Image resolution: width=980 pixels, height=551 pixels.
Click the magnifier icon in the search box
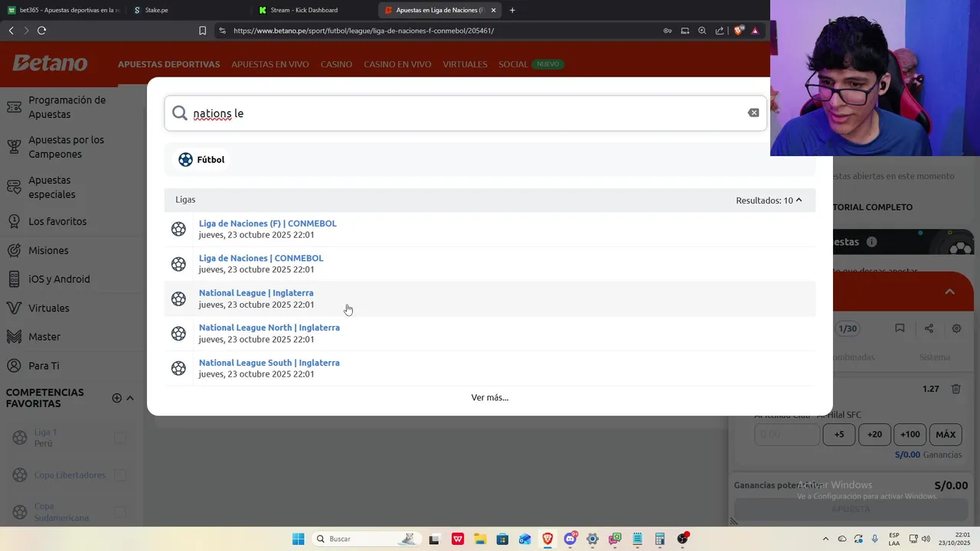pyautogui.click(x=180, y=113)
